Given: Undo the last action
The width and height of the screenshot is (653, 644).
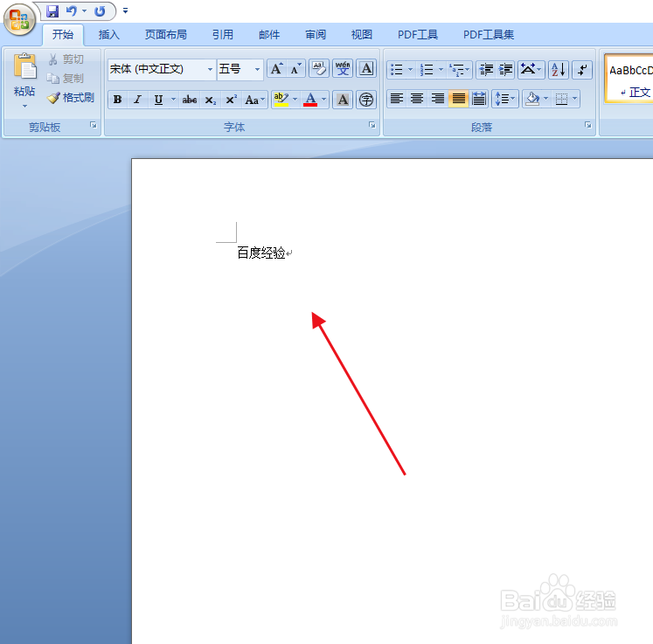Looking at the screenshot, I should click(72, 11).
